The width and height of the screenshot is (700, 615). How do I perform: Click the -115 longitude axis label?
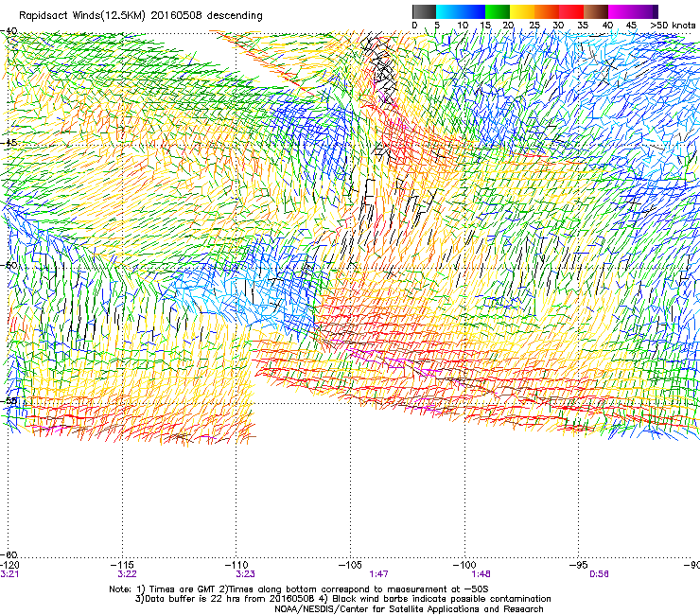pos(124,565)
